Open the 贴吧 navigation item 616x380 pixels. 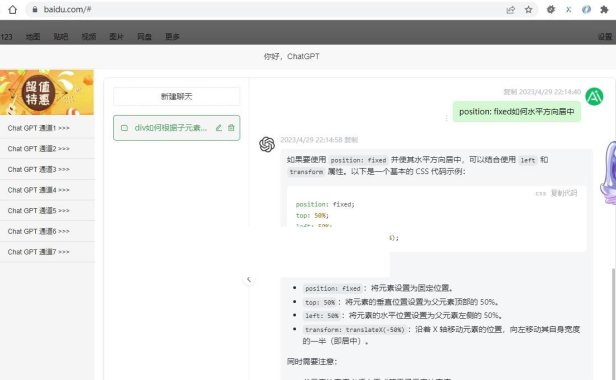coord(60,37)
